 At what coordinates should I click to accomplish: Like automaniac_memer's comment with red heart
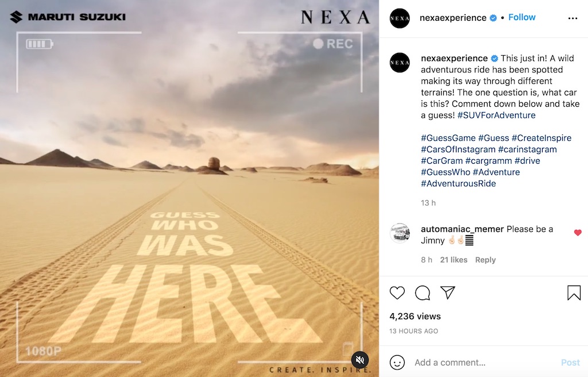[578, 233]
